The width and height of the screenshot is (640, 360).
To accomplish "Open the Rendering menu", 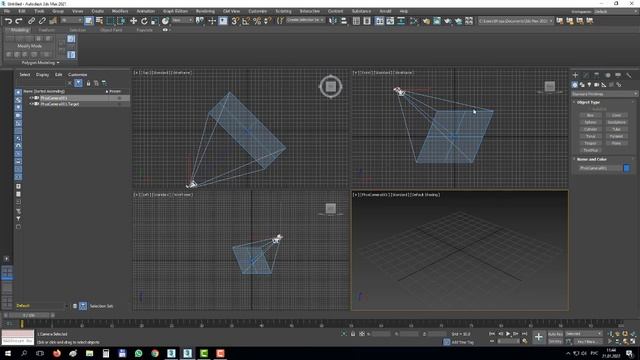I will pyautogui.click(x=205, y=11).
